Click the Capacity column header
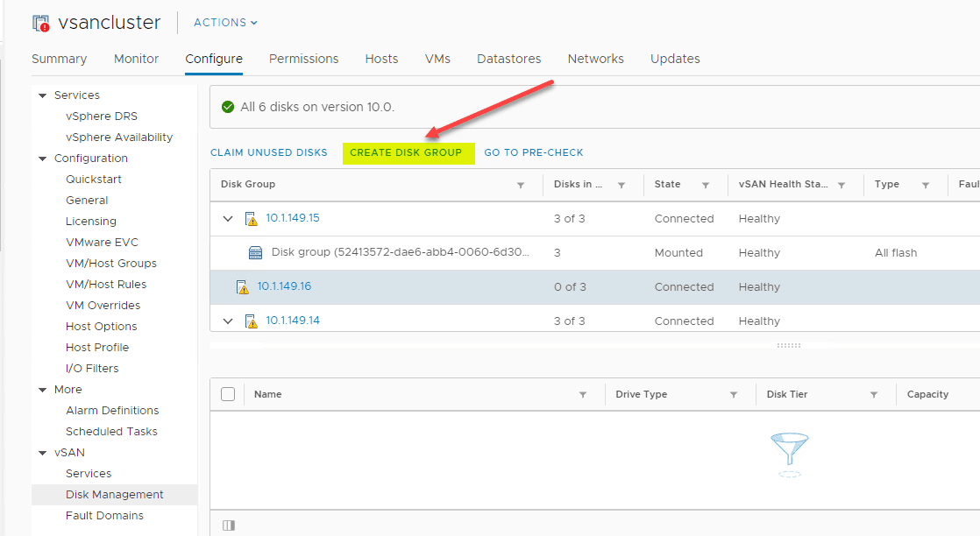The image size is (980, 536). [x=927, y=394]
